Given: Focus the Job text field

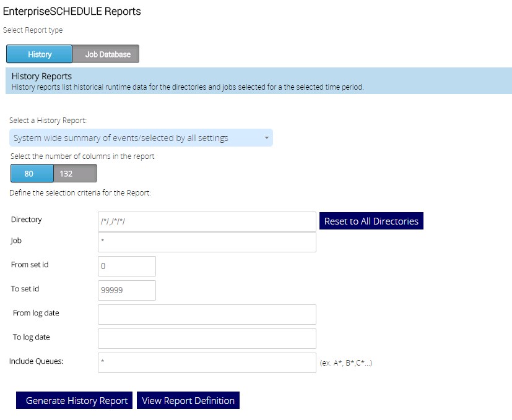Looking at the screenshot, I should (x=207, y=242).
